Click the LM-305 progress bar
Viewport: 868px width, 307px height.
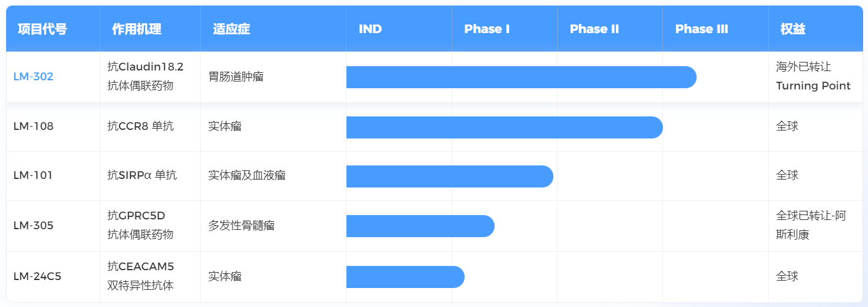pos(420,226)
